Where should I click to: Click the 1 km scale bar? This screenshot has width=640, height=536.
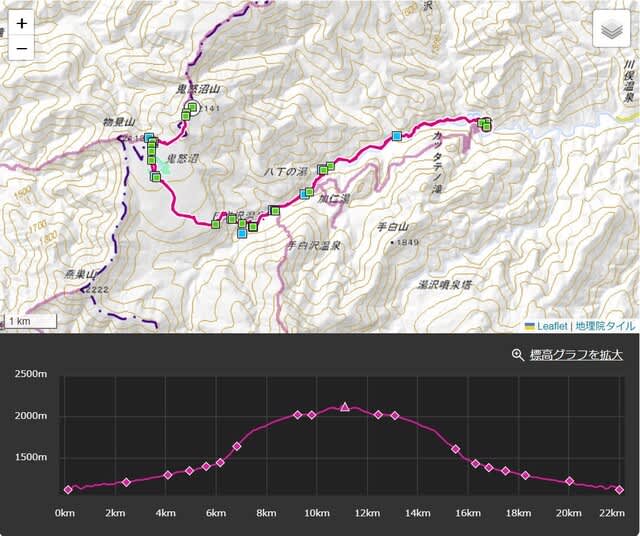30,321
